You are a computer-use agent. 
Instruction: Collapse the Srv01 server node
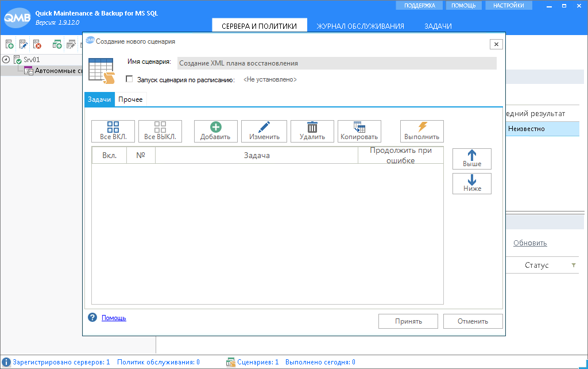pyautogui.click(x=6, y=59)
